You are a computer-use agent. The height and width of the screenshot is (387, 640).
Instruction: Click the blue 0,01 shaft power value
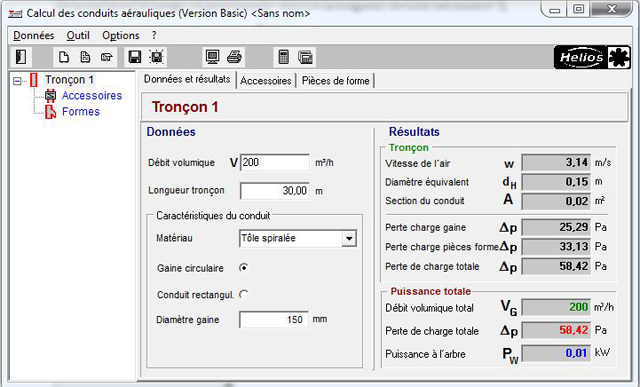click(556, 353)
